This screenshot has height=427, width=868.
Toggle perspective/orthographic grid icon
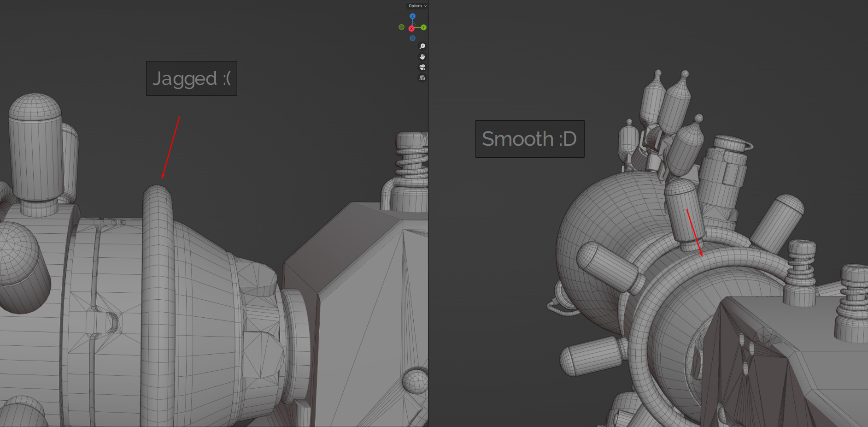pos(422,78)
